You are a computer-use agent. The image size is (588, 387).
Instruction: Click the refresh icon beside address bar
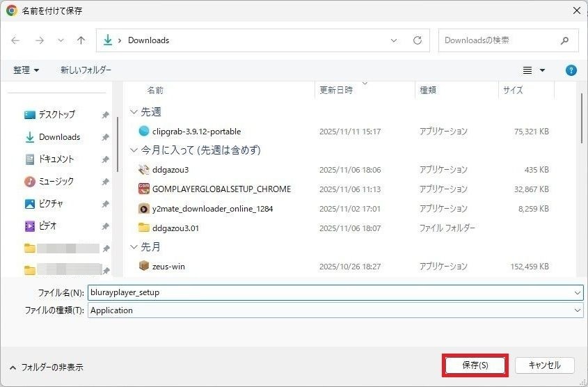(x=417, y=40)
